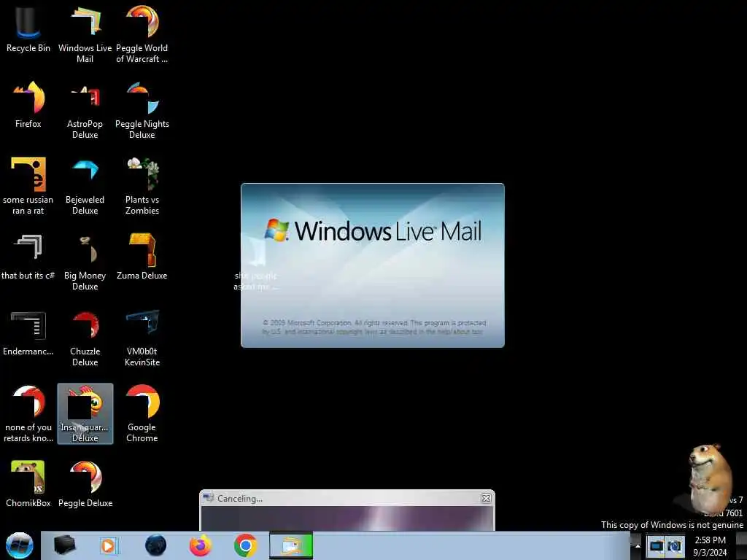The height and width of the screenshot is (560, 747).
Task: Click the Windows Live Mail splash screen
Action: (x=373, y=265)
